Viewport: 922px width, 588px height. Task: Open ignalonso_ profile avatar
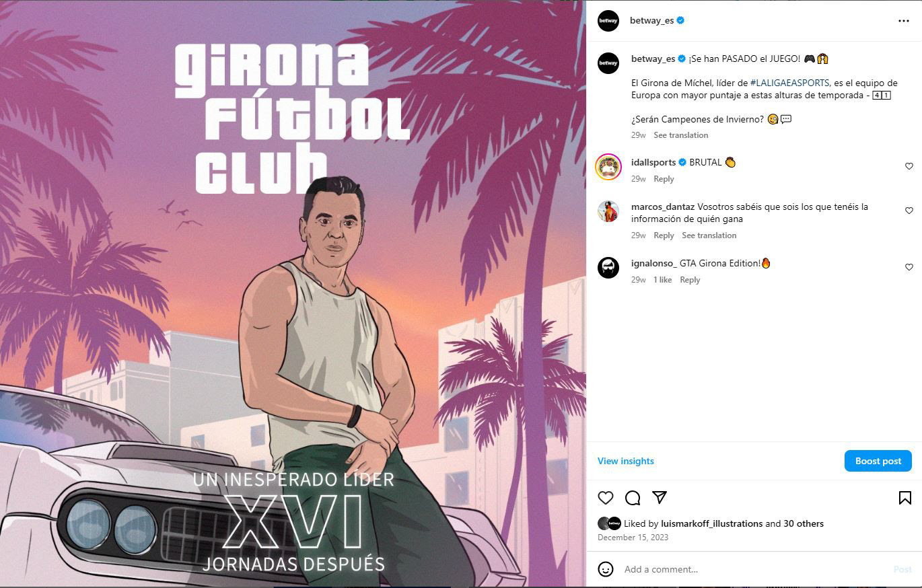pyautogui.click(x=608, y=268)
